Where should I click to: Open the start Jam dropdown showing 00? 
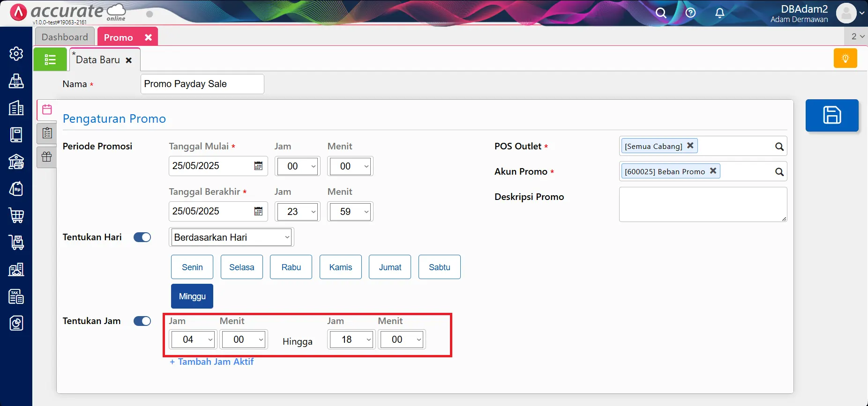298,166
